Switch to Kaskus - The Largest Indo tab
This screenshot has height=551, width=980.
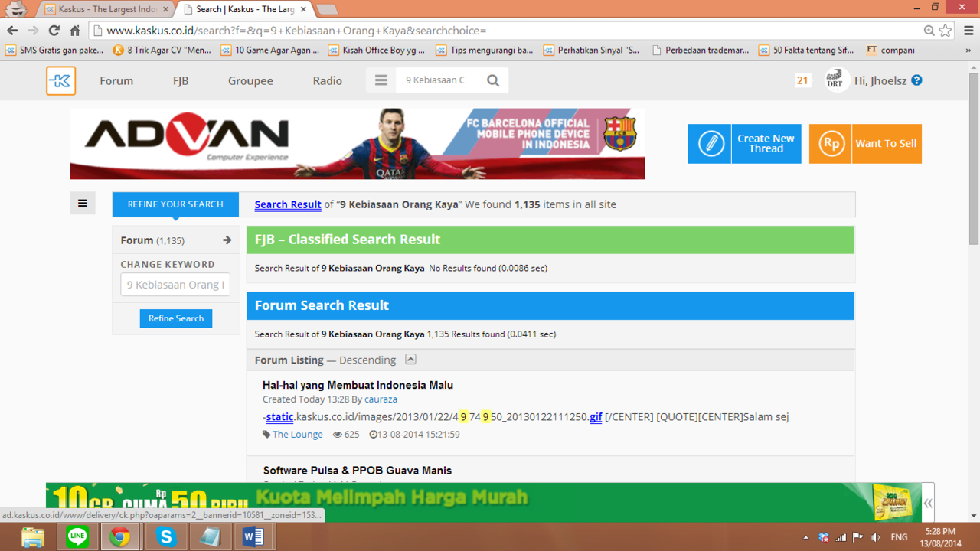point(107,9)
